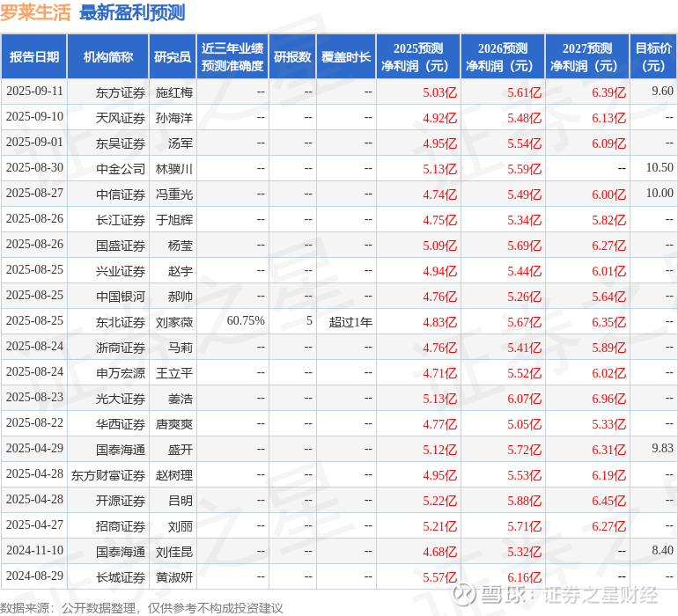Click 2026预测净利润 column header
The height and width of the screenshot is (616, 678).
(x=503, y=56)
